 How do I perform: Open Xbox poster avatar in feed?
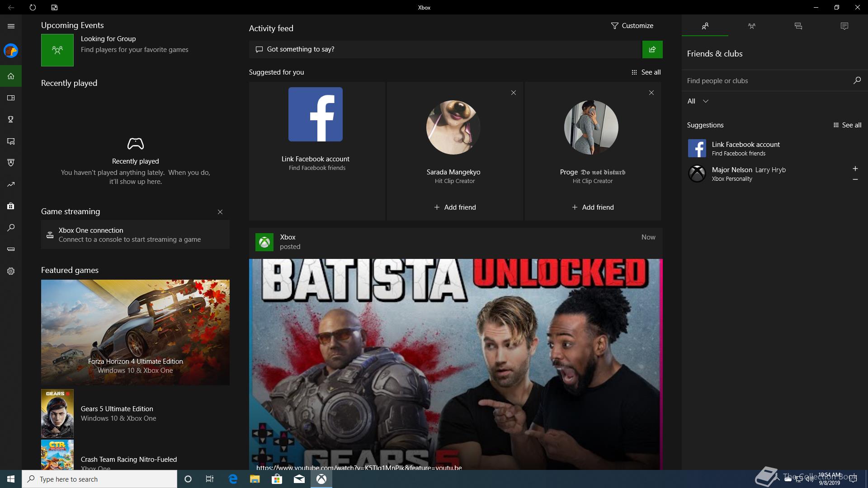(264, 242)
